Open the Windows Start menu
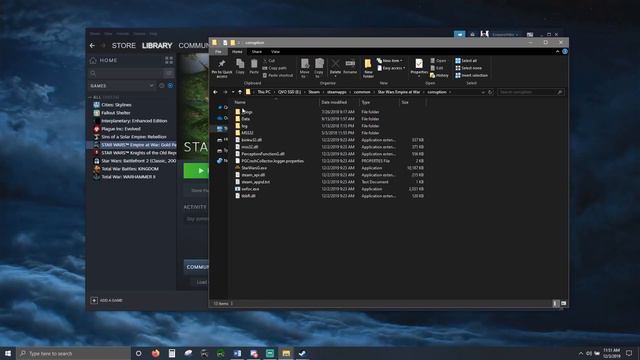This screenshot has height=360, width=640. pyautogui.click(x=8, y=353)
